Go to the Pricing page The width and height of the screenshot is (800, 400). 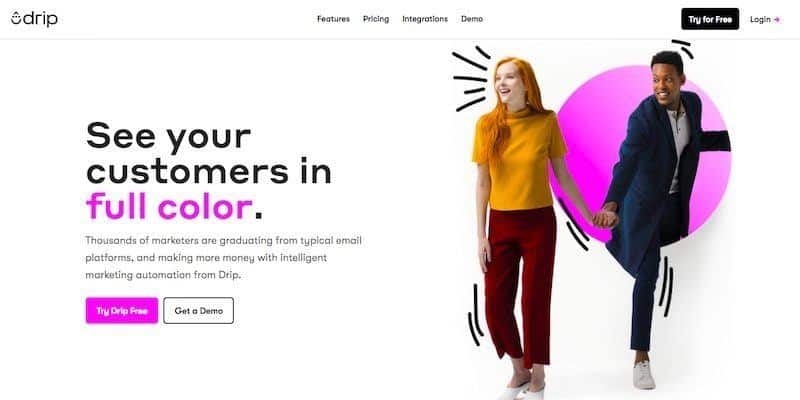[x=376, y=19]
